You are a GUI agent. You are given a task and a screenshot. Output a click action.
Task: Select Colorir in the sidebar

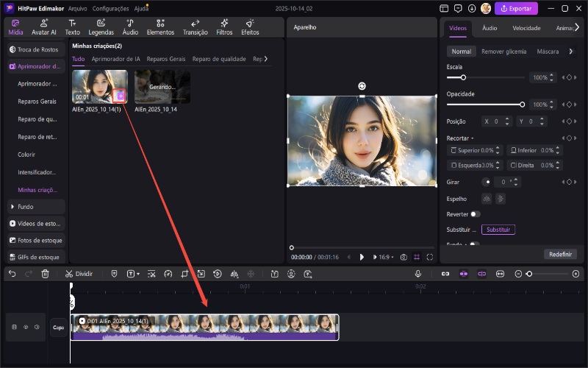click(26, 155)
